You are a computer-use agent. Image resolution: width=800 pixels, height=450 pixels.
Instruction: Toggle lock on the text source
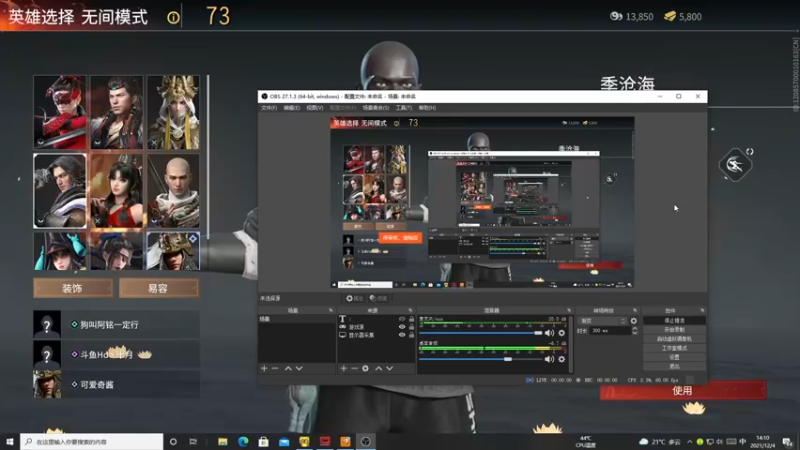(x=411, y=319)
